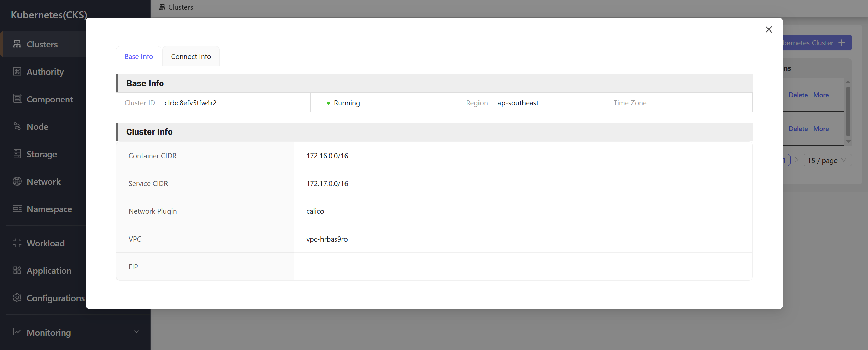
Task: Click the Network globe icon
Action: coord(17,181)
